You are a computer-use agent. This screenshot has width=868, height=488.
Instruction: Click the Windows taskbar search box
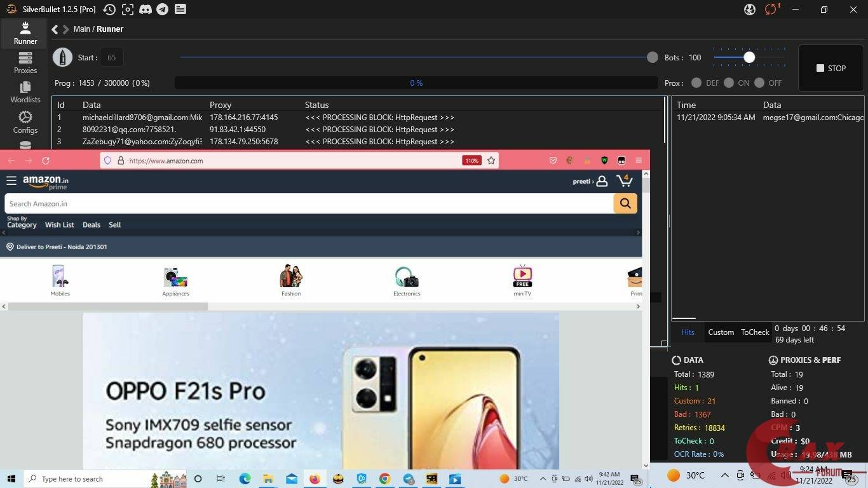point(88,479)
